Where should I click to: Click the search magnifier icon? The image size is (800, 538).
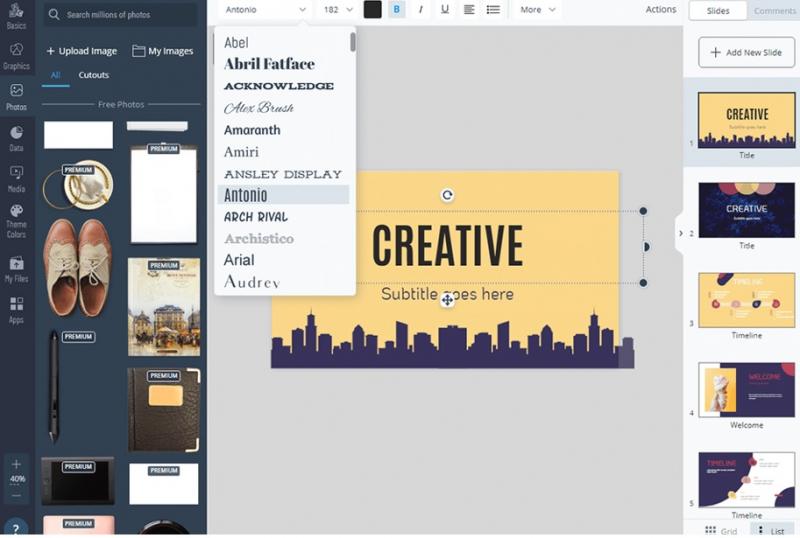(54, 14)
